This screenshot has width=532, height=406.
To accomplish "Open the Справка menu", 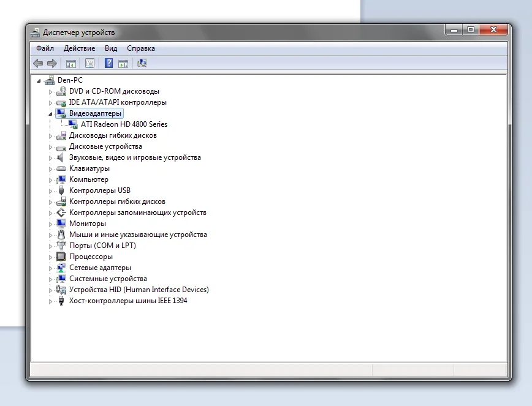I will coord(141,48).
